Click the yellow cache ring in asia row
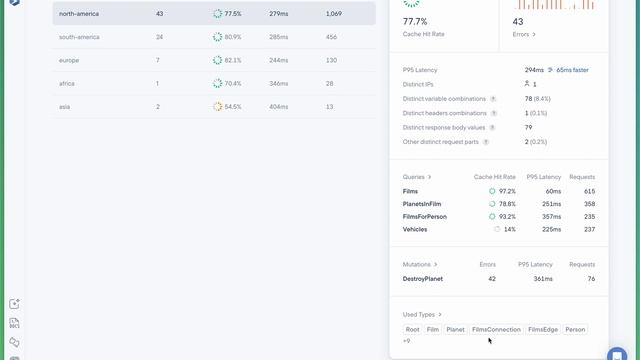This screenshot has height=360, width=640. tap(218, 107)
